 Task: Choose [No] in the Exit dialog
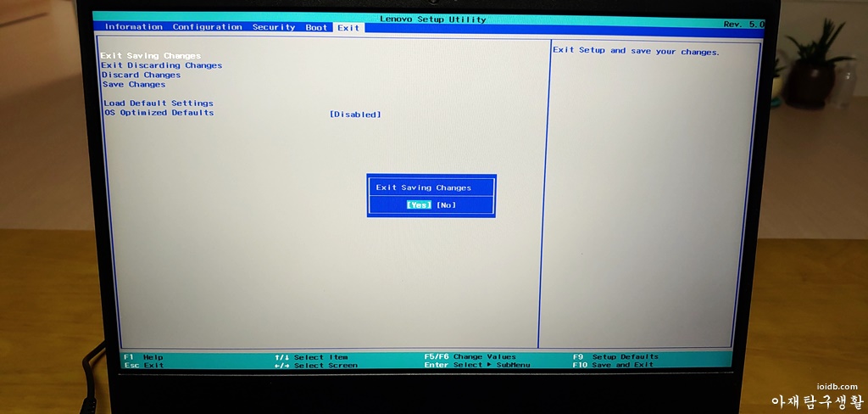pos(446,205)
